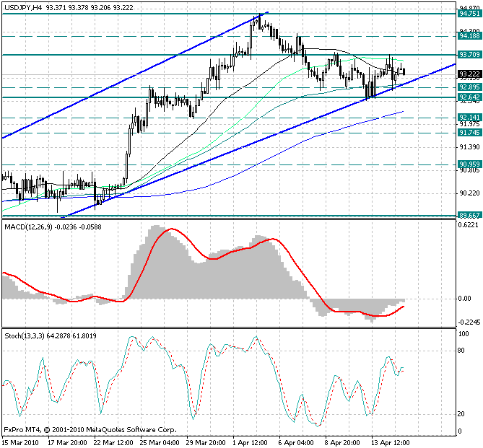483x448 pixels.
Task: Select the 91.745 price level label
Action: click(469, 133)
